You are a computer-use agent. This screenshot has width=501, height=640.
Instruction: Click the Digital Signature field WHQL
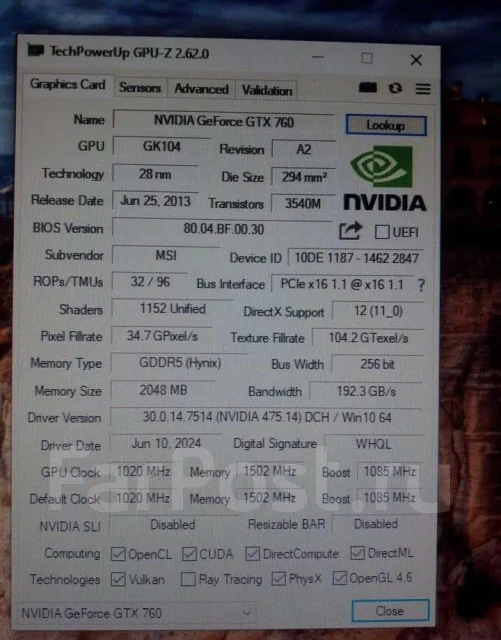374,444
